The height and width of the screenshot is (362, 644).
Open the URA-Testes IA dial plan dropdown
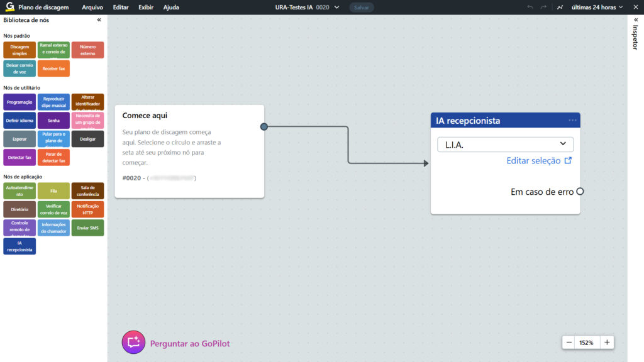click(x=308, y=8)
